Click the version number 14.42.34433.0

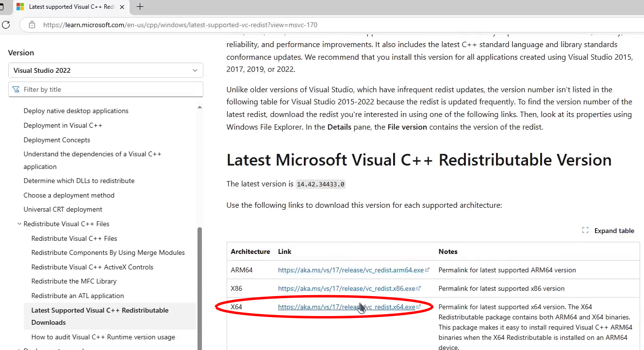click(x=320, y=184)
